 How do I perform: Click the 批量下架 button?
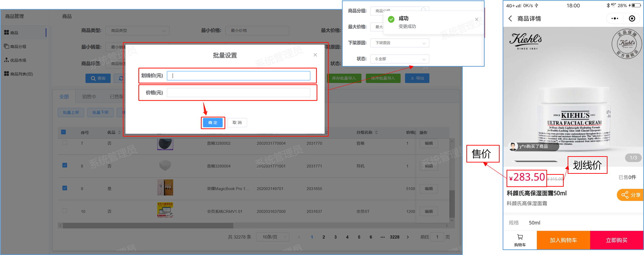click(x=100, y=112)
